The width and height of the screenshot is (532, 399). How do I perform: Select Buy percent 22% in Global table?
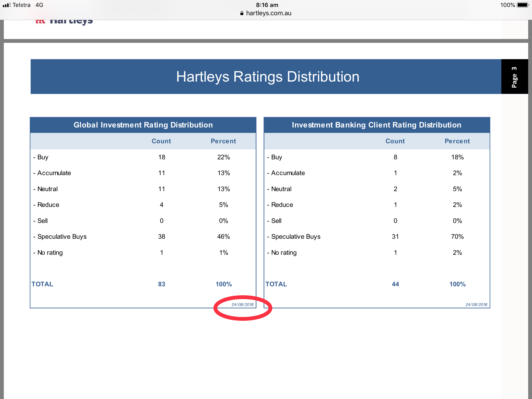(223, 157)
